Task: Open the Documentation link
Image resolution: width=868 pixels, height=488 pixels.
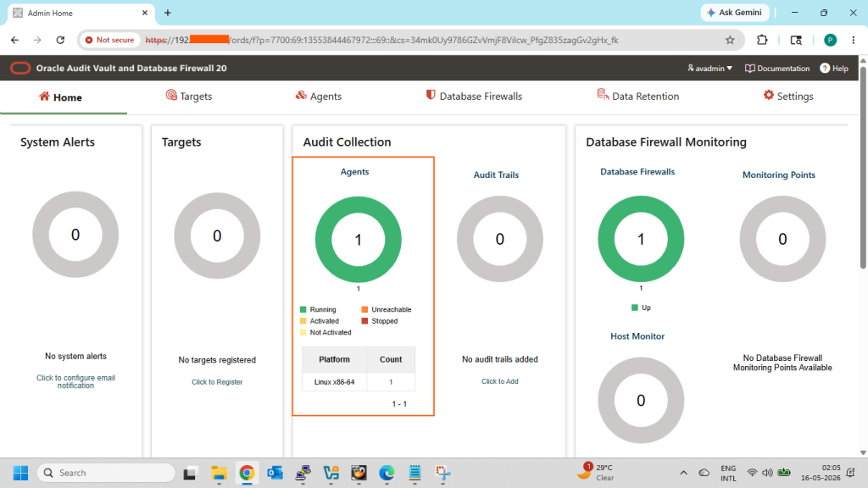Action: [x=777, y=68]
